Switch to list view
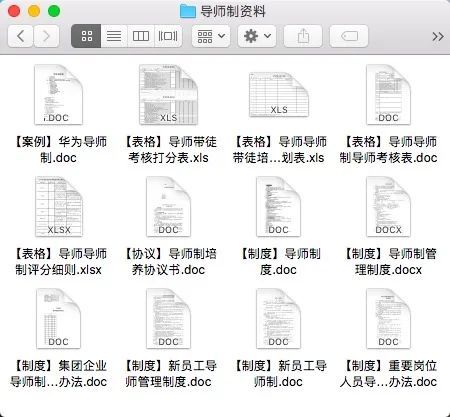 tap(114, 36)
